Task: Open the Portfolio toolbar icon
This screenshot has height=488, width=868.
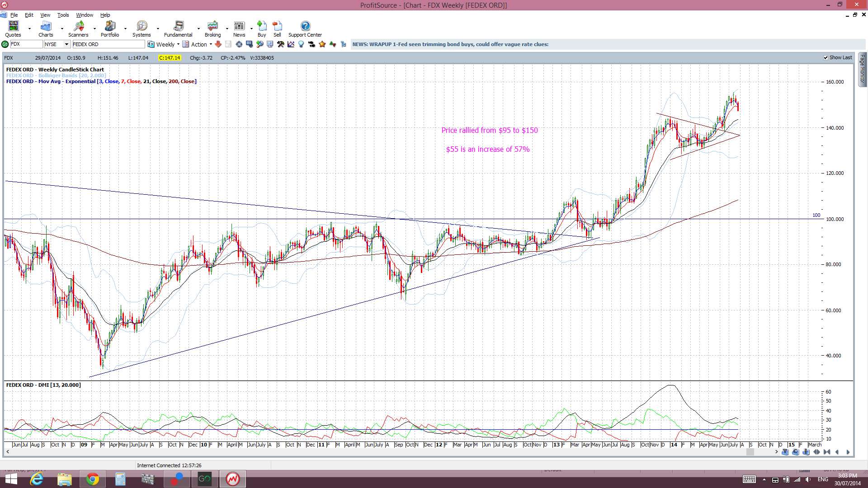Action: coord(110,29)
